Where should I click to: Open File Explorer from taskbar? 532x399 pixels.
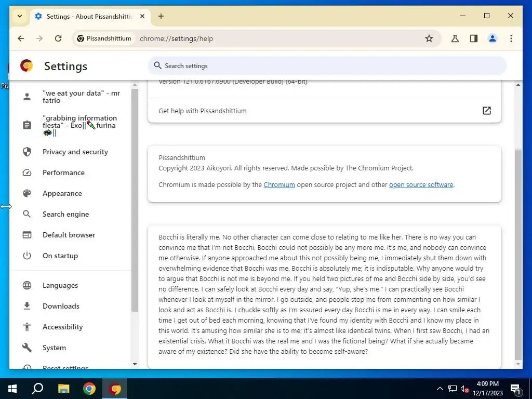click(x=63, y=389)
